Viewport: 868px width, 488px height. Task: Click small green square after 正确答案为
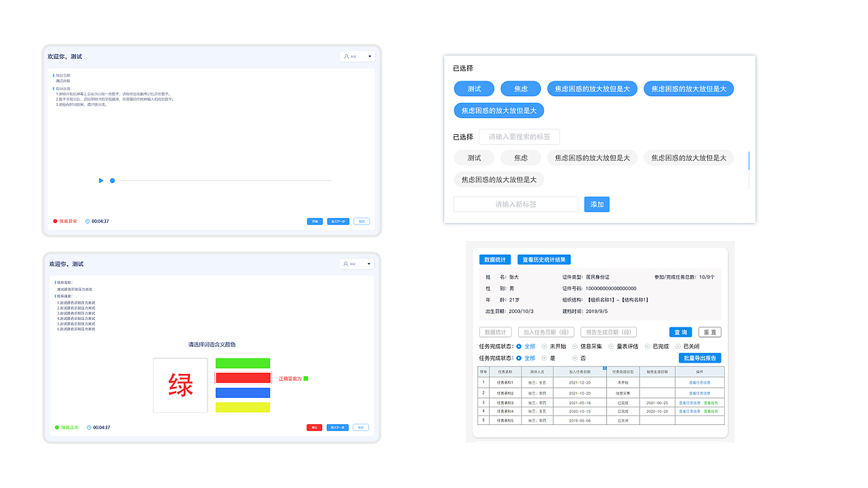pyautogui.click(x=306, y=378)
